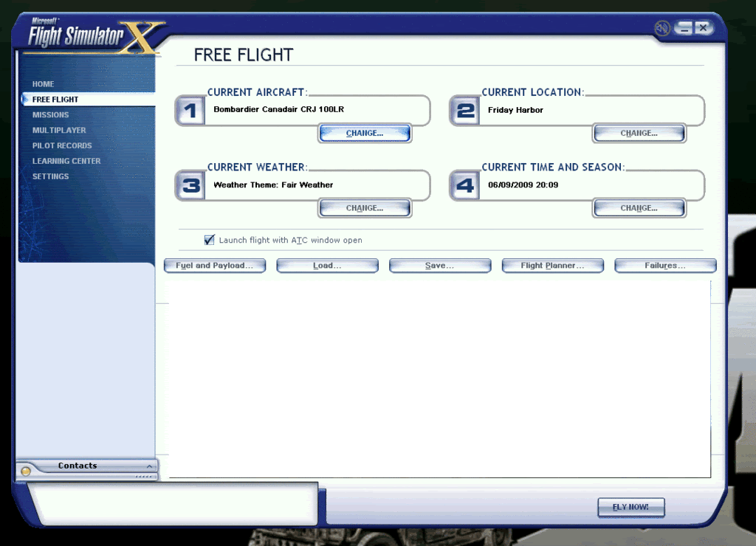Open the Failures configuration button

coord(665,266)
